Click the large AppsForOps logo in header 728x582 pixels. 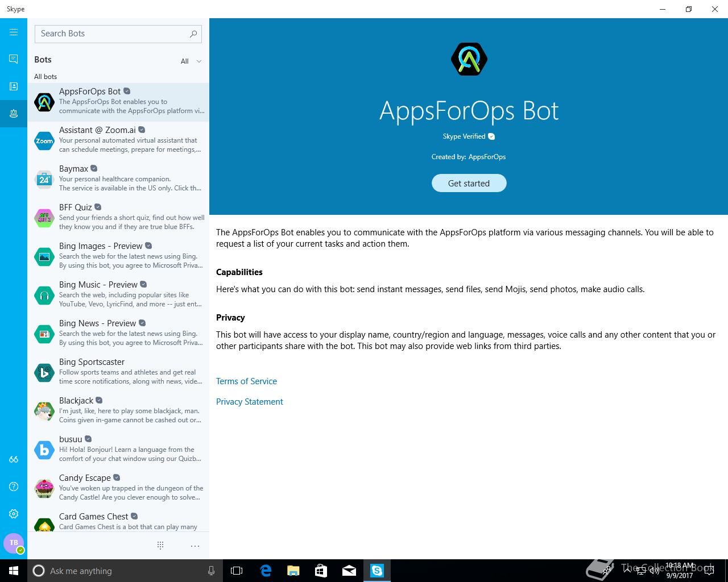469,59
